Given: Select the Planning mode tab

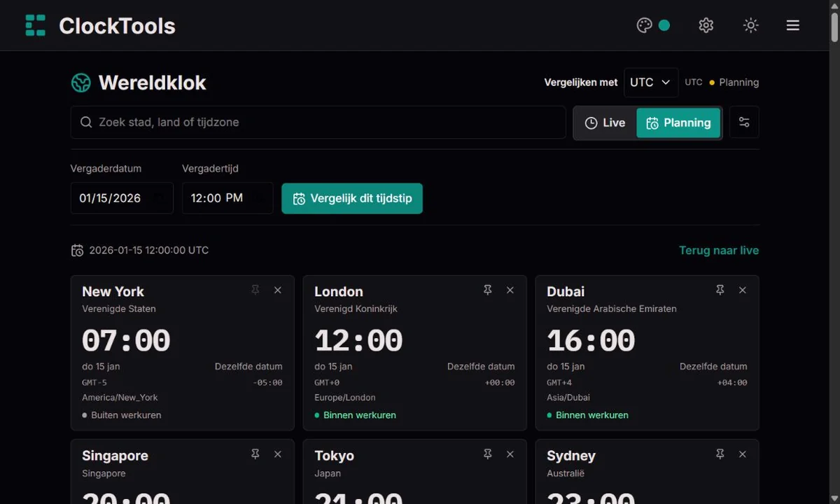Looking at the screenshot, I should click(678, 122).
